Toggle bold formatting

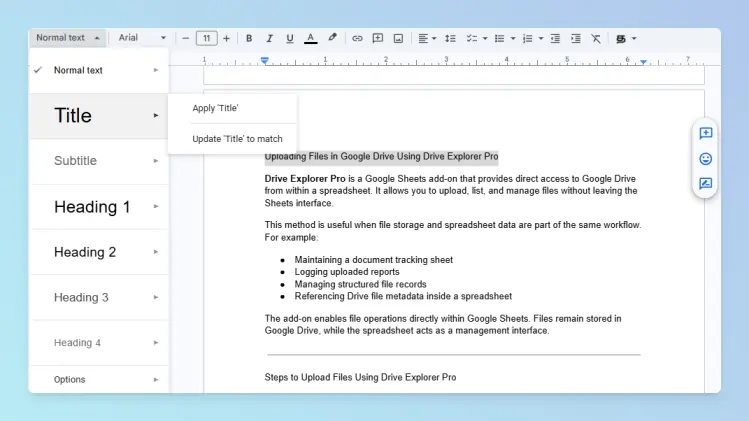(x=249, y=38)
